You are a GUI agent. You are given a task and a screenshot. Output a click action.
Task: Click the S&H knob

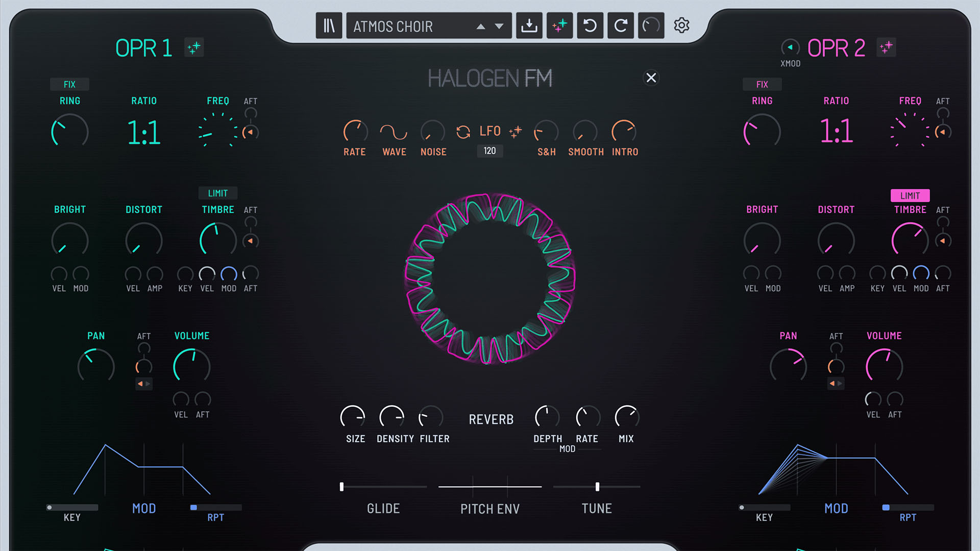point(546,132)
